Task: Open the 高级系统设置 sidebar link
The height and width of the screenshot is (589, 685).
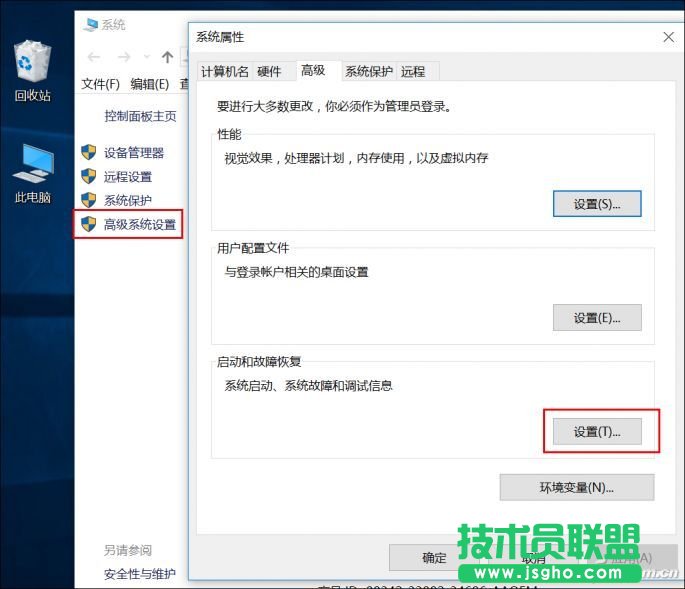Action: pos(139,224)
